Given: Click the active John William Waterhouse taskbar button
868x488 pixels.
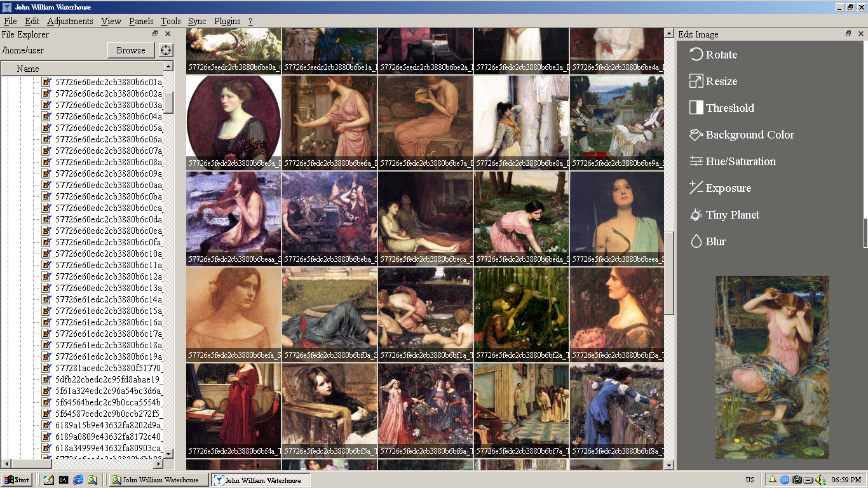Looking at the screenshot, I should tap(261, 480).
